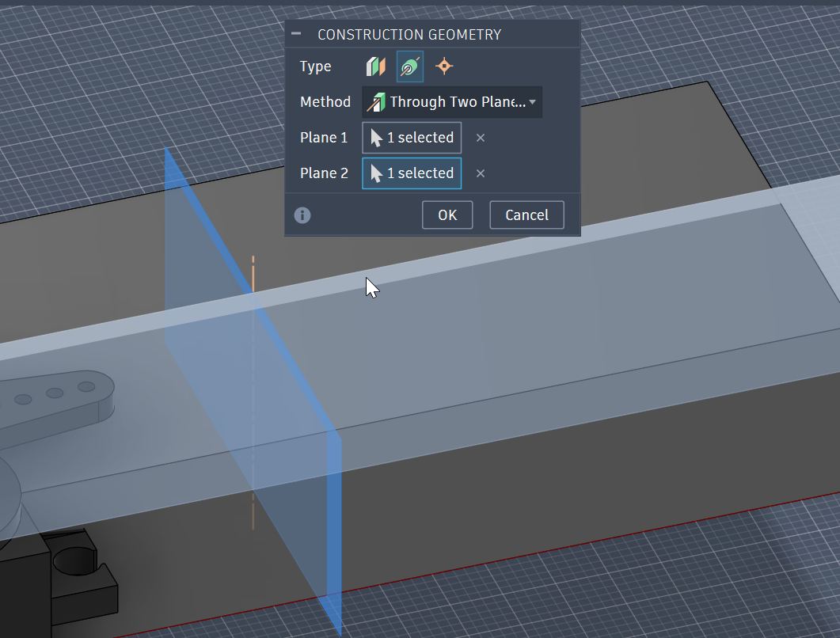Select the construction plane type icon
The width and height of the screenshot is (840, 638).
[375, 66]
